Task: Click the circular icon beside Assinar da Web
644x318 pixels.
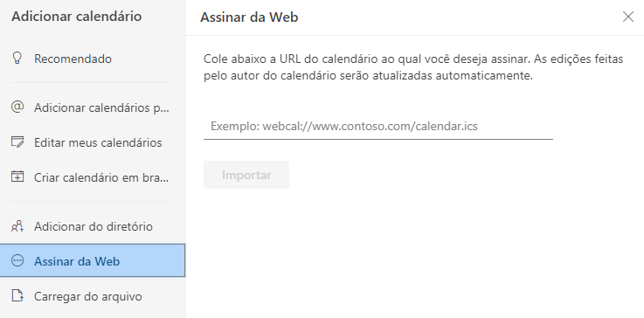Action: (17, 261)
